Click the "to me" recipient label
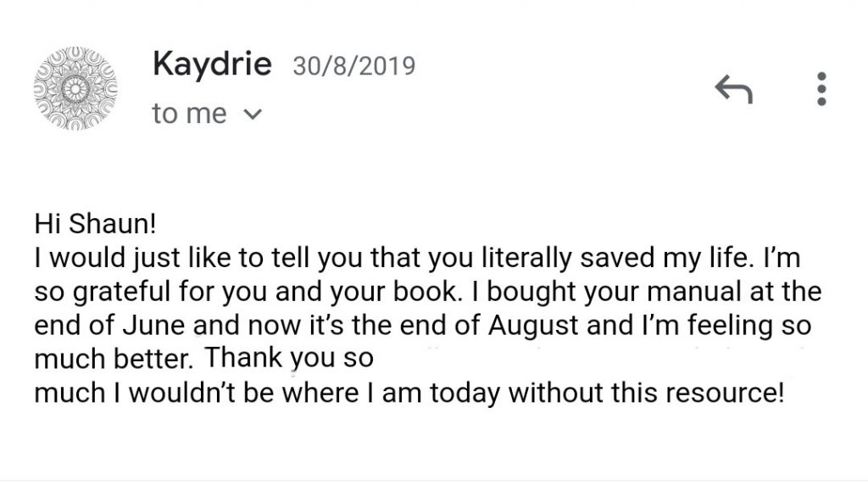This screenshot has width=868, height=486. click(x=189, y=114)
